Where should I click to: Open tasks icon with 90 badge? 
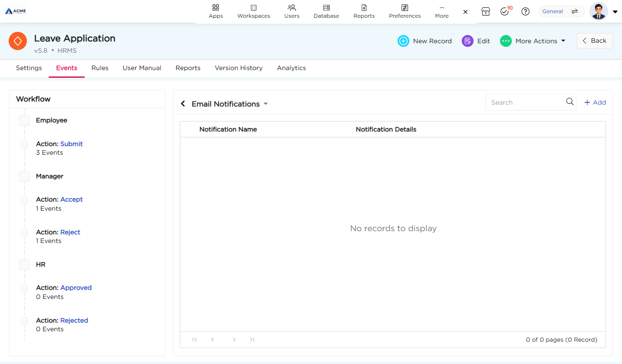505,11
